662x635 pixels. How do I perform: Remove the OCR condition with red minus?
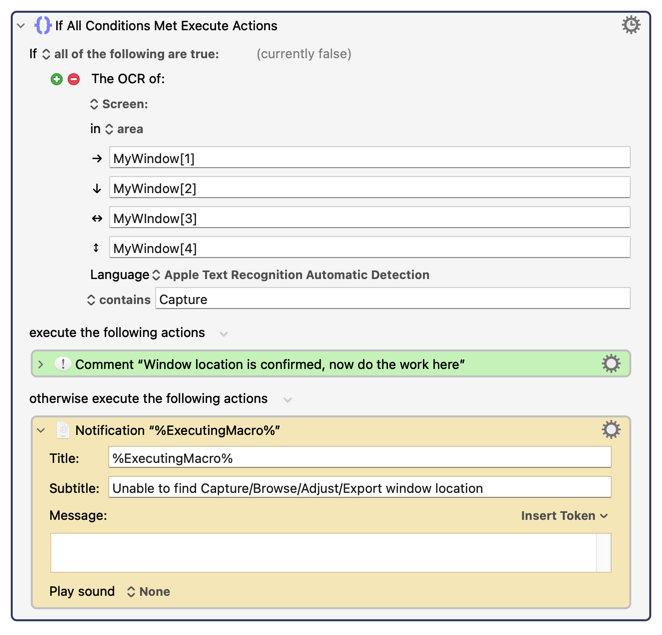(74, 79)
